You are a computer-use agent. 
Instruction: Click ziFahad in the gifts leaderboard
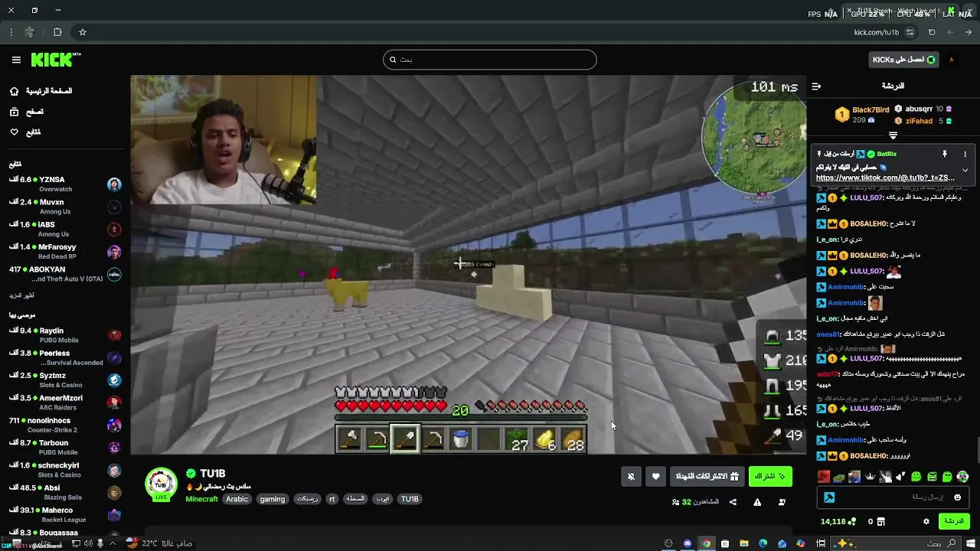pyautogui.click(x=919, y=121)
